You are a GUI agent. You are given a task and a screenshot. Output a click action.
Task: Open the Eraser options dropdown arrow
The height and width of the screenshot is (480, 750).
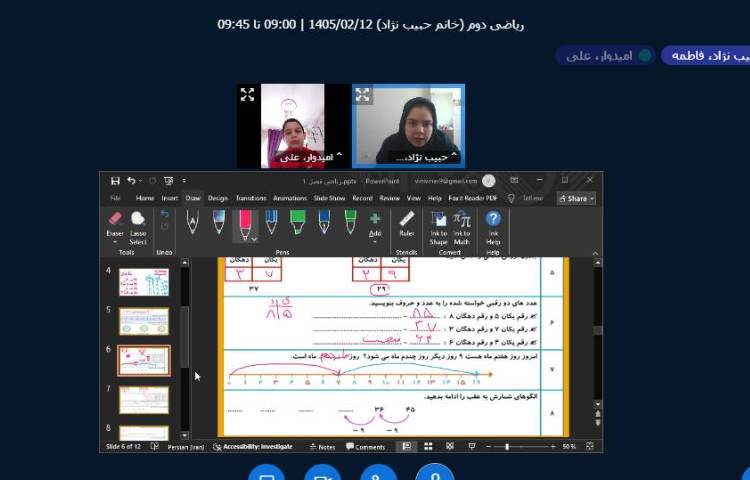tap(115, 242)
